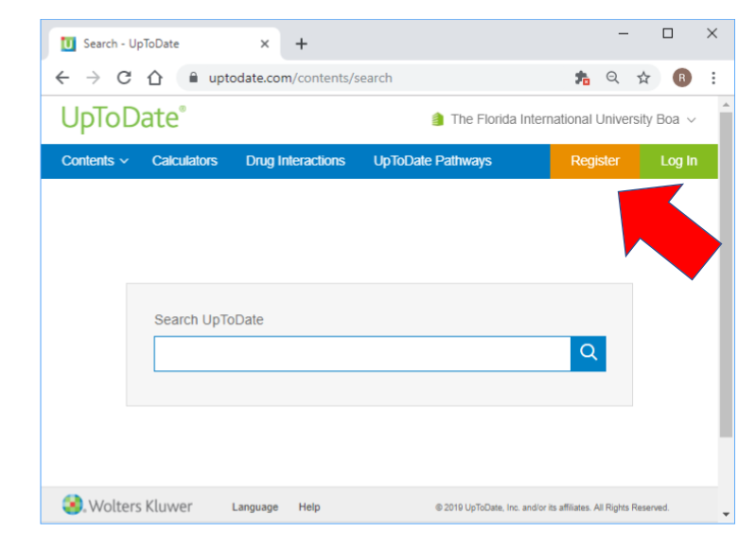Submit search with magnifier button
The image size is (756, 533).
tap(588, 353)
